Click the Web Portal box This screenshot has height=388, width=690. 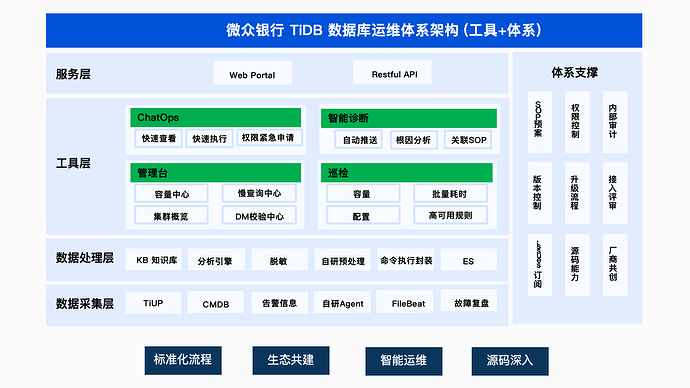coord(252,73)
